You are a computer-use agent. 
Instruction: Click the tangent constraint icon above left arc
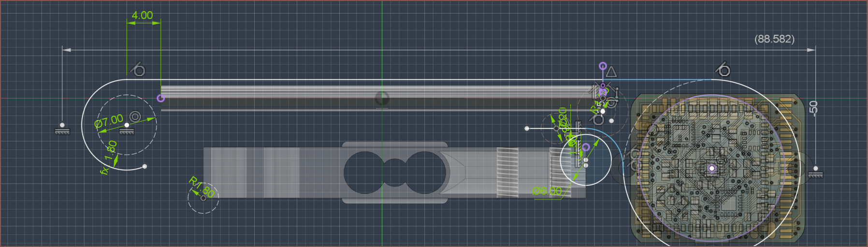[138, 70]
